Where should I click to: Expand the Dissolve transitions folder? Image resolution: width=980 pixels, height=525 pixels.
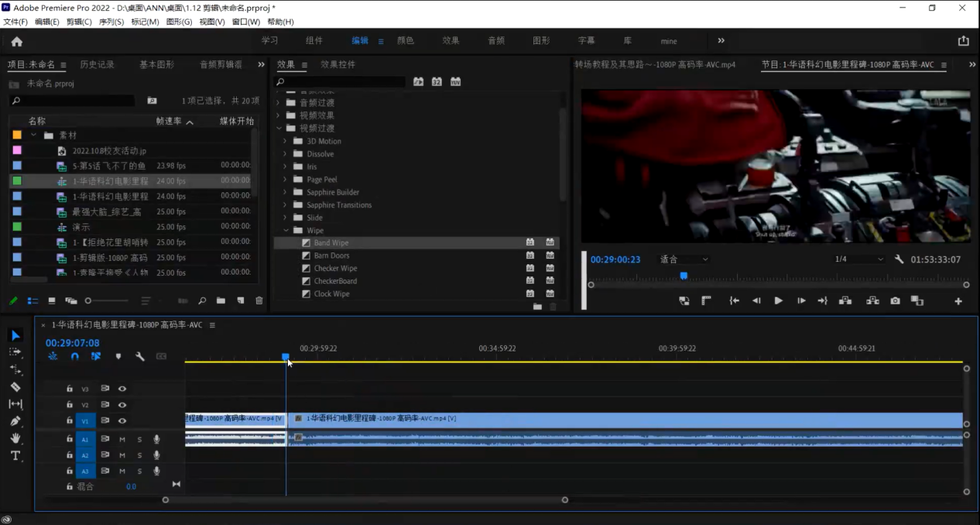(x=286, y=154)
